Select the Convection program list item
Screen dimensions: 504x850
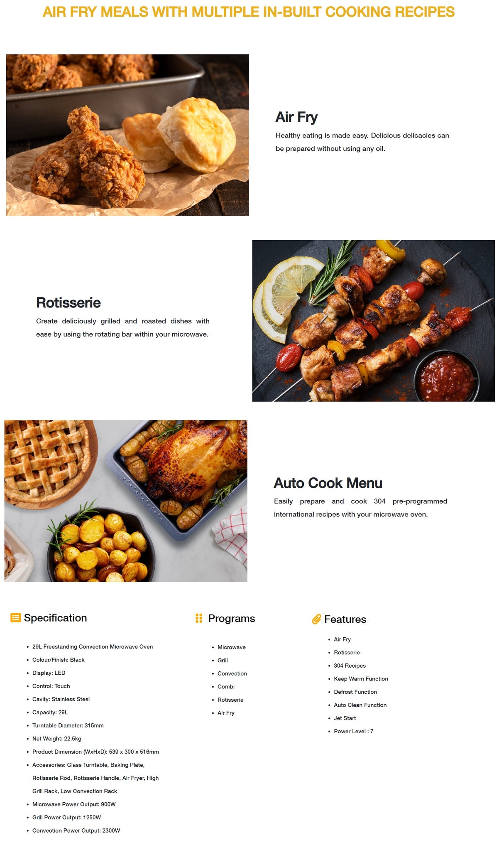click(232, 673)
